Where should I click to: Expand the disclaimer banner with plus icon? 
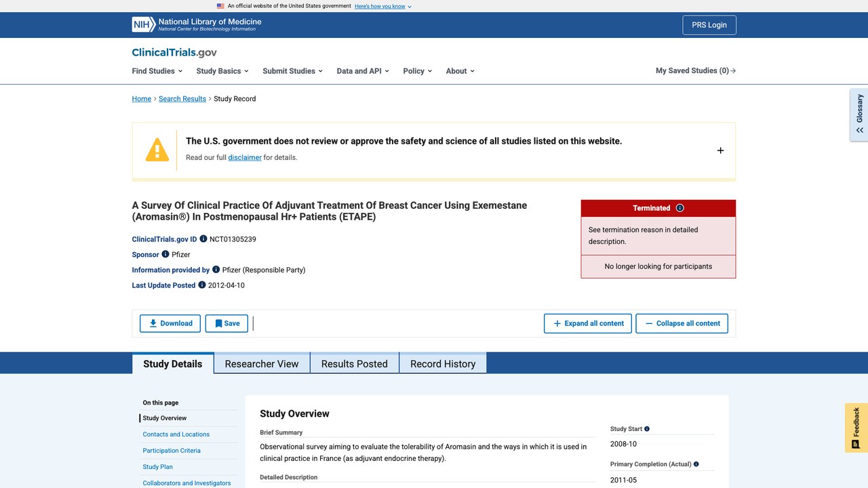point(720,150)
